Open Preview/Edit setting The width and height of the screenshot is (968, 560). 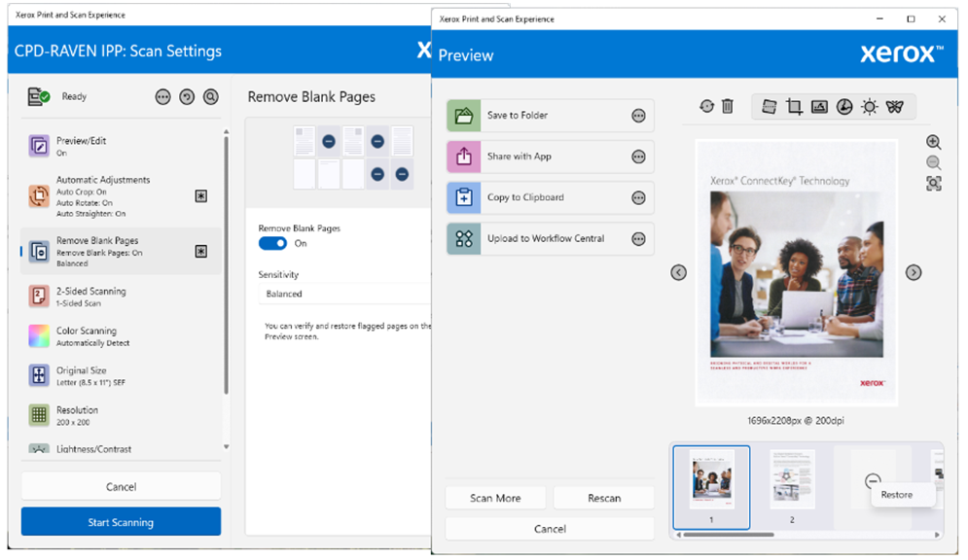click(x=121, y=146)
